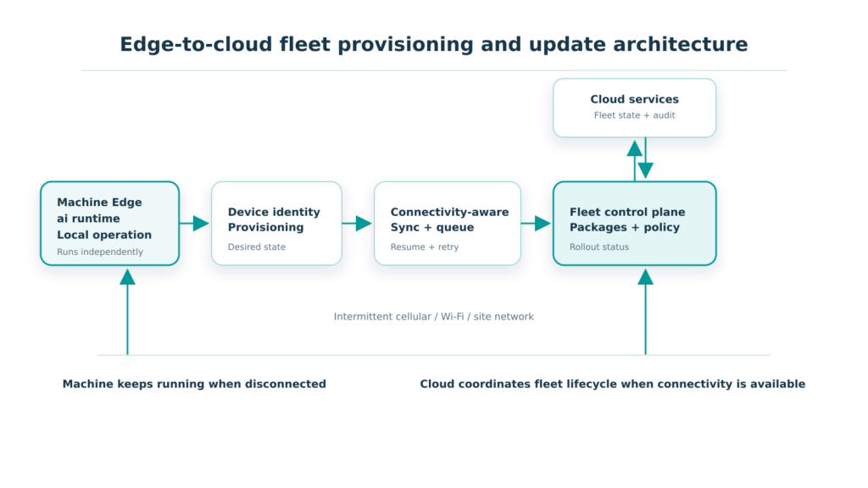Click the 'Rollout status' label

pos(599,247)
